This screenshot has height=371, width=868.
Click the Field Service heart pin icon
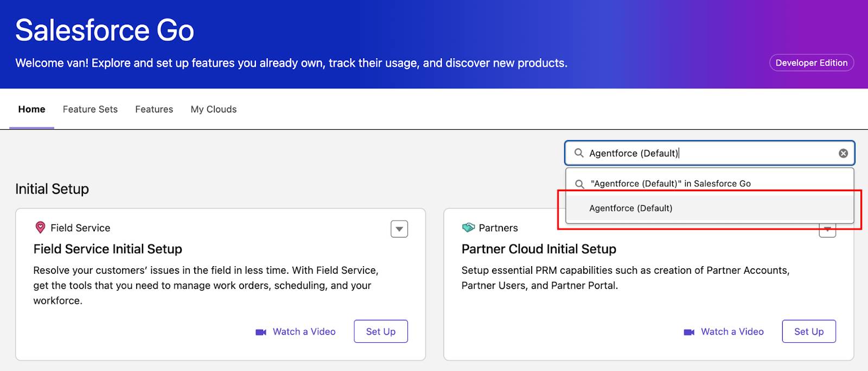coord(40,228)
